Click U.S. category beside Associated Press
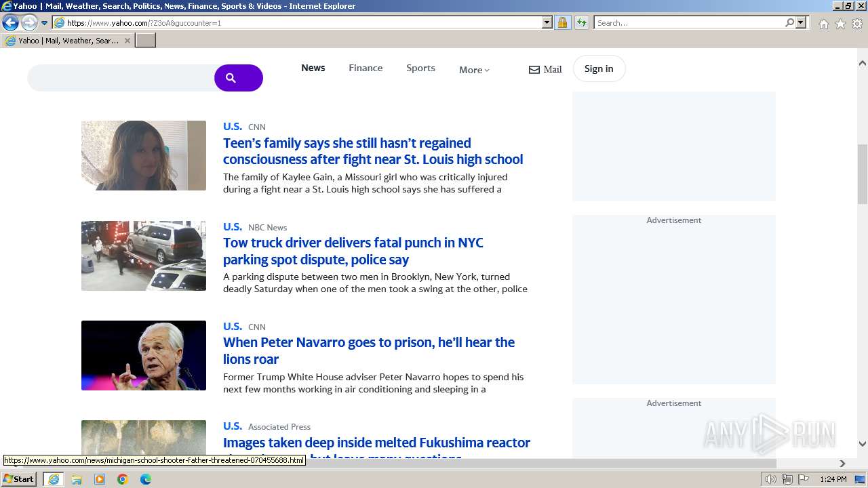The height and width of the screenshot is (488, 868). tap(233, 426)
